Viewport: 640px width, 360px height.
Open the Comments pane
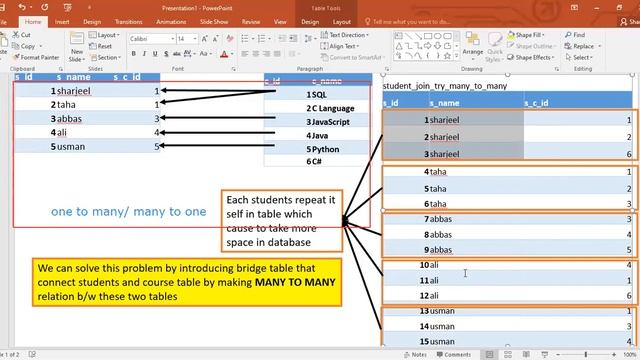[x=453, y=355]
